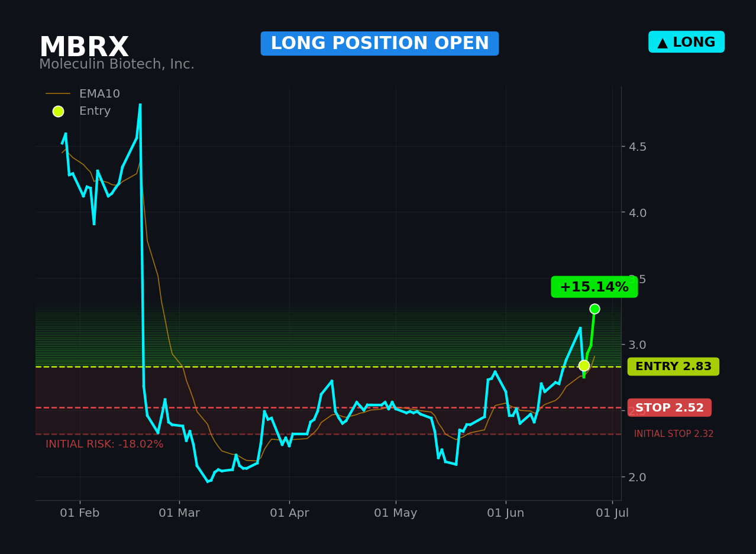This screenshot has height=554, width=756.
Task: Click the Moleculin Biotech, Inc. subtitle
Action: click(x=117, y=64)
